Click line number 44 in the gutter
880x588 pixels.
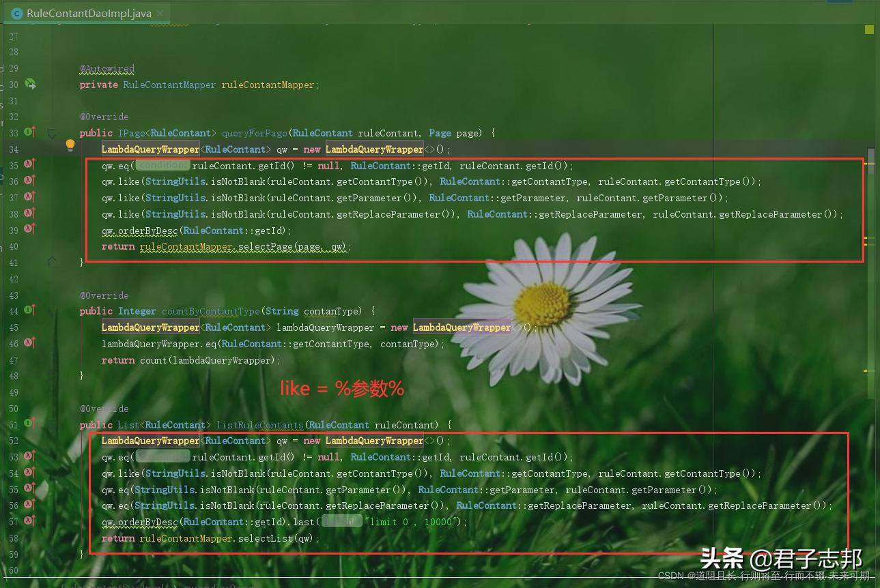tap(14, 310)
